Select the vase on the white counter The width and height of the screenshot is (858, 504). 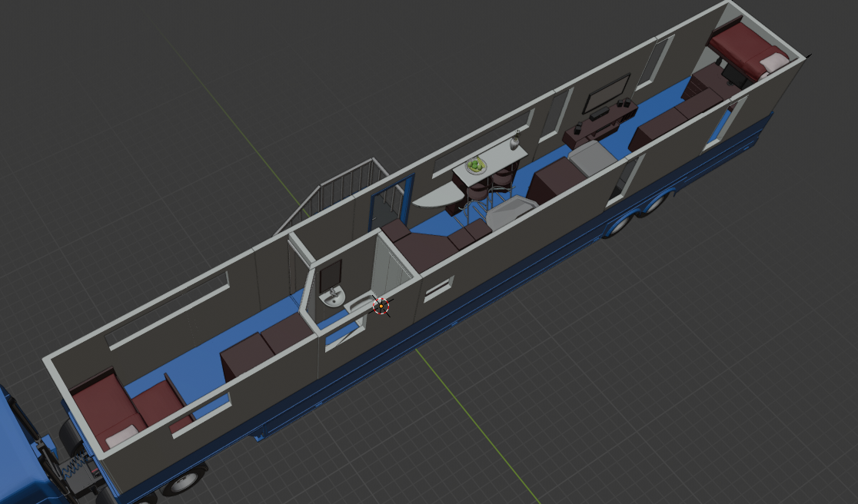click(x=515, y=141)
